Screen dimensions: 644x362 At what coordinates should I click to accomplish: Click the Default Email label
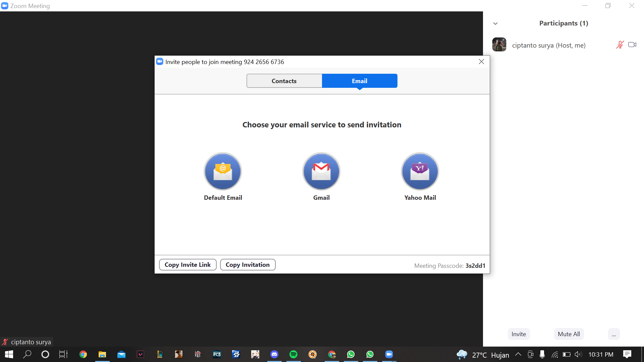coord(223,197)
